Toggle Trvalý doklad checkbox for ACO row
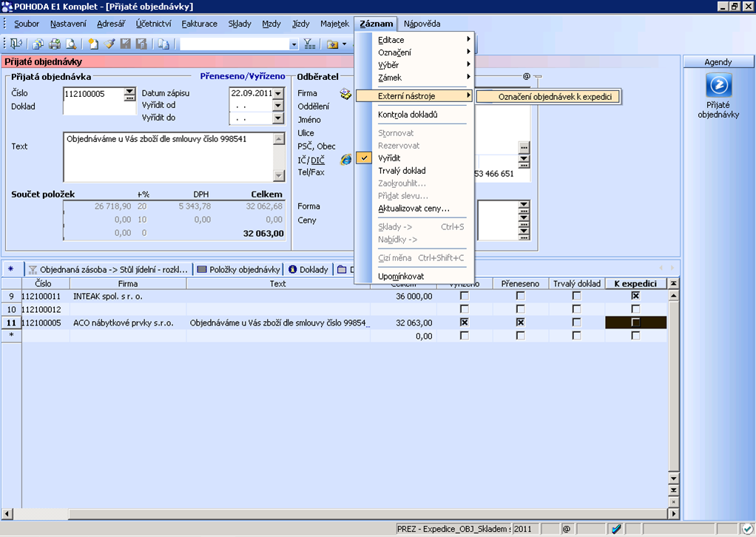The height and width of the screenshot is (537, 756). pos(577,322)
